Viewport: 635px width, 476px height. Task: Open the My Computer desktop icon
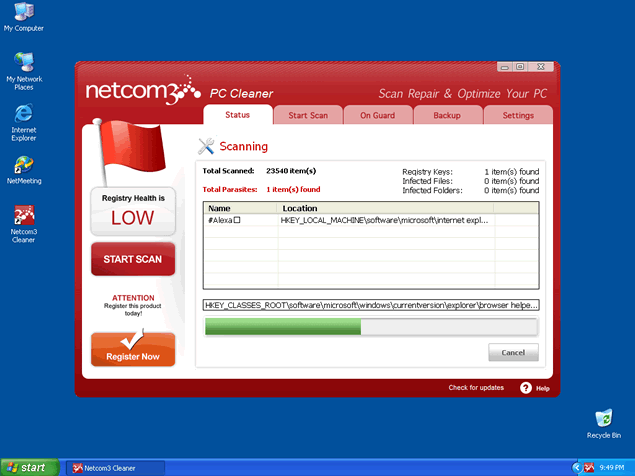(x=23, y=13)
